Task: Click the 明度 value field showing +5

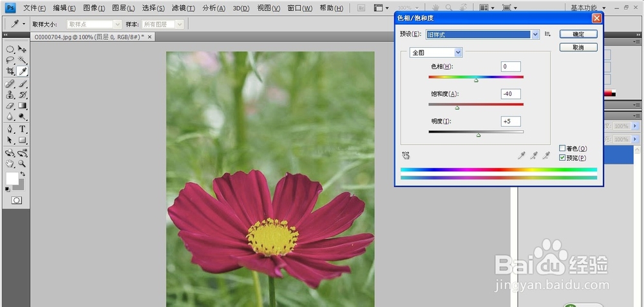Action: (511, 122)
